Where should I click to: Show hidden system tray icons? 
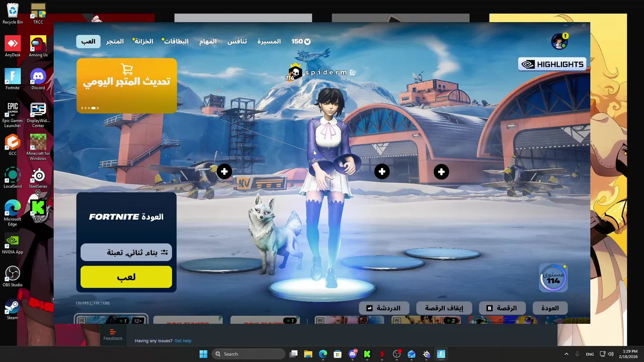tap(566, 354)
